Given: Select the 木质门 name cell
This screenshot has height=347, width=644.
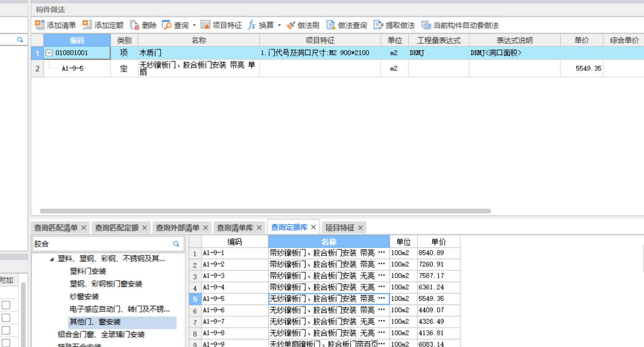Looking at the screenshot, I should point(198,53).
